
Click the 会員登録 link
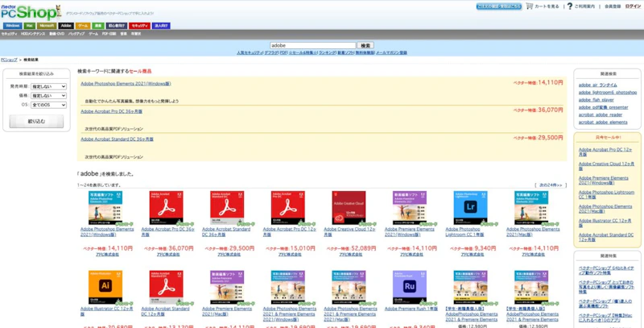tap(612, 6)
